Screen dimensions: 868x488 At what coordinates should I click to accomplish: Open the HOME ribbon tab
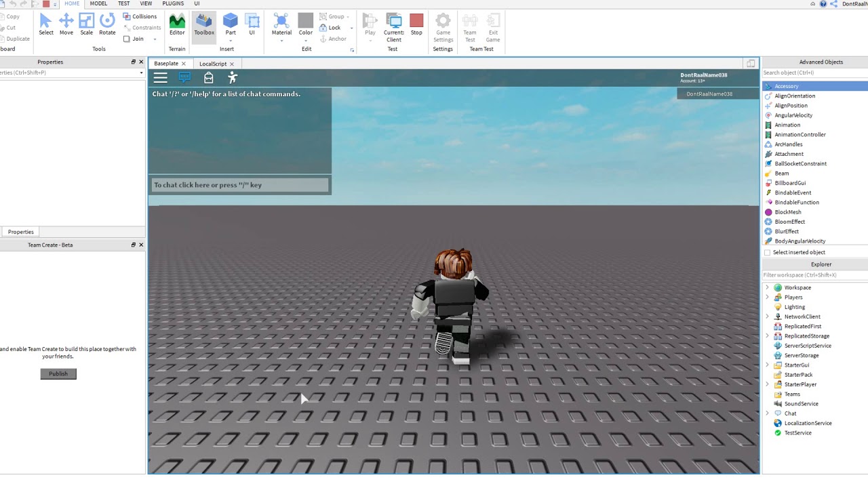click(x=72, y=3)
